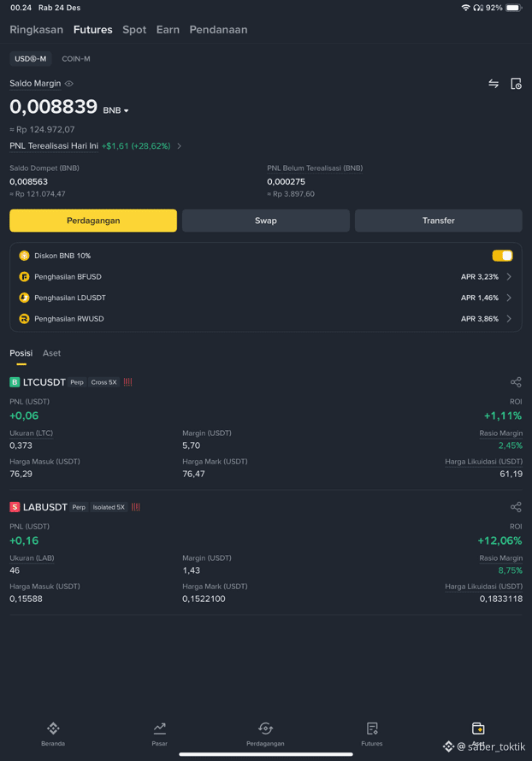Open LDUSDT APR 1,46% chevron
The height and width of the screenshot is (761, 532).
pos(509,298)
